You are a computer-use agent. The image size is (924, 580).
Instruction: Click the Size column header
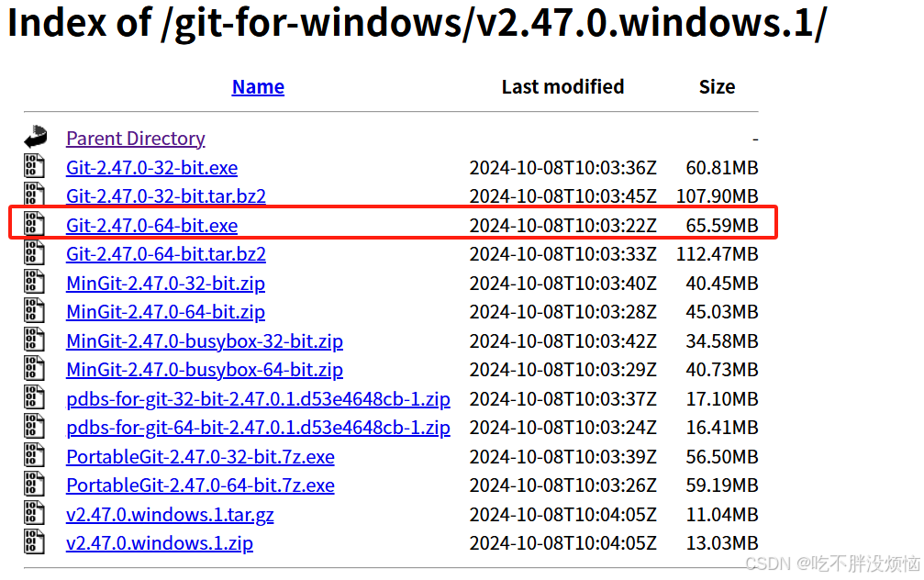click(718, 86)
